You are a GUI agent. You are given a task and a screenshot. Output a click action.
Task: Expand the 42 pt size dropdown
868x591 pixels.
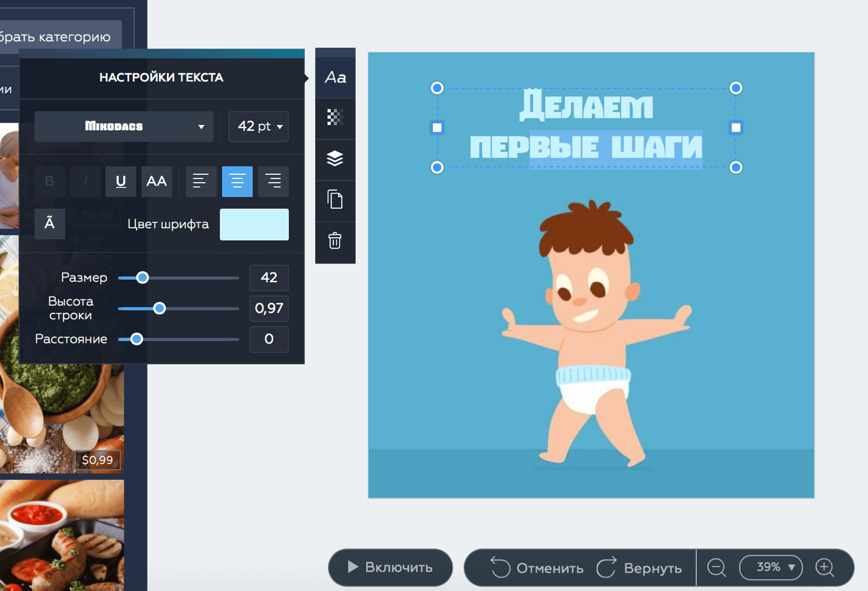click(259, 126)
